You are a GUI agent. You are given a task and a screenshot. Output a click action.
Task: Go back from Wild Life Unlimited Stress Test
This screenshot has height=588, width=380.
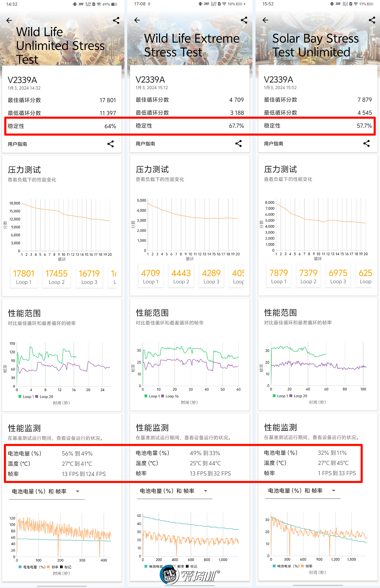pyautogui.click(x=9, y=21)
